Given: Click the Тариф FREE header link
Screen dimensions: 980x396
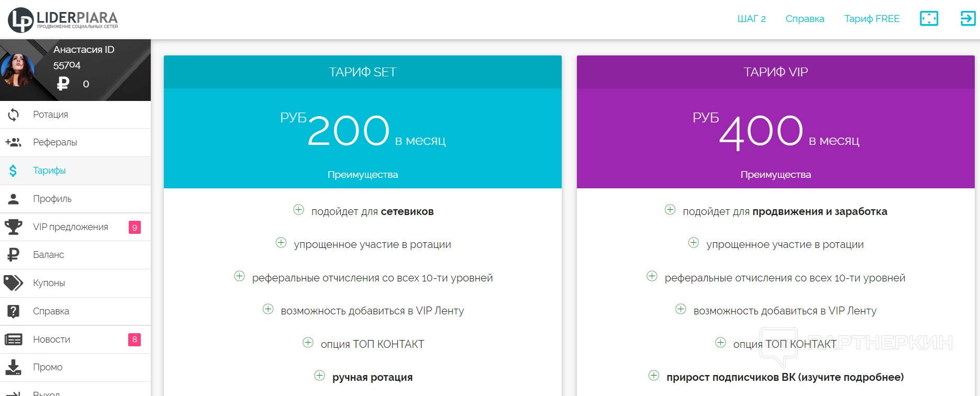Looking at the screenshot, I should point(872,19).
